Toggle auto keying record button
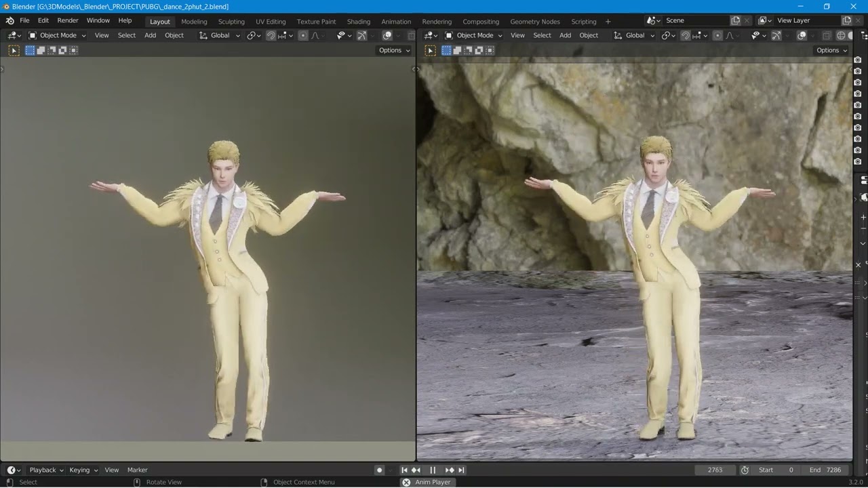 [x=380, y=470]
